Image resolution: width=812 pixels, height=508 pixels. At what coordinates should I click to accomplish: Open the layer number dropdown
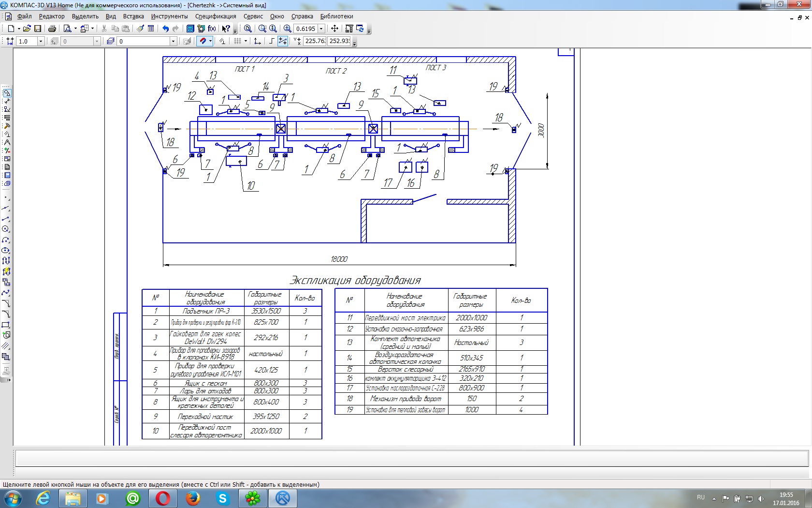(x=173, y=41)
